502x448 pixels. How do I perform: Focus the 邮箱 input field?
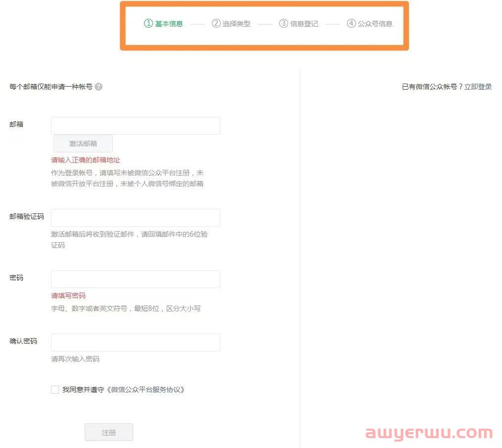pyautogui.click(x=136, y=126)
